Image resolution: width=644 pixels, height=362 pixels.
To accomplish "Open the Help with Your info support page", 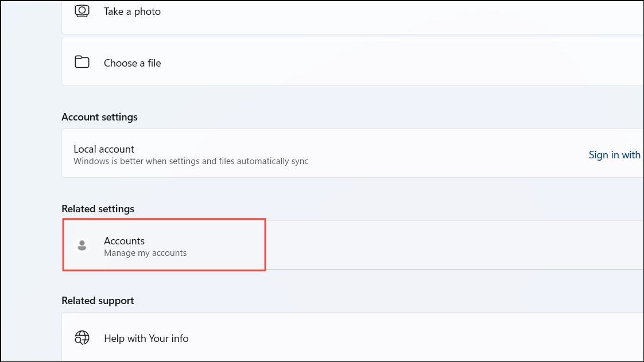I will tap(146, 338).
